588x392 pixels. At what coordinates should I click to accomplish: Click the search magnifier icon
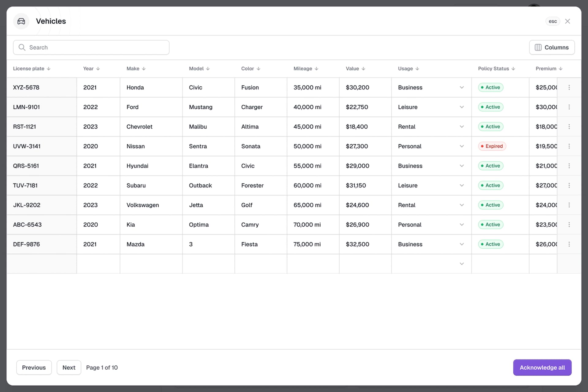22,47
